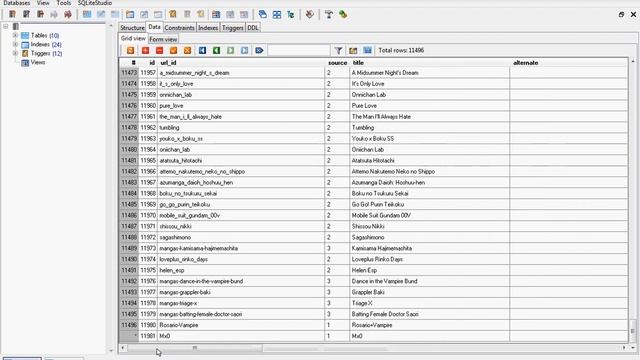
Task: Switch to the Structure tab
Action: point(132,28)
